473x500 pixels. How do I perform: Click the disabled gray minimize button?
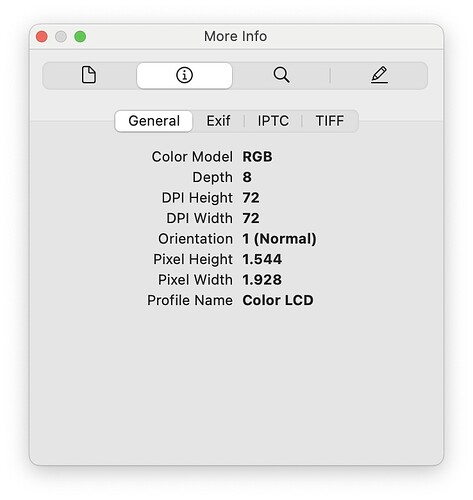click(61, 36)
